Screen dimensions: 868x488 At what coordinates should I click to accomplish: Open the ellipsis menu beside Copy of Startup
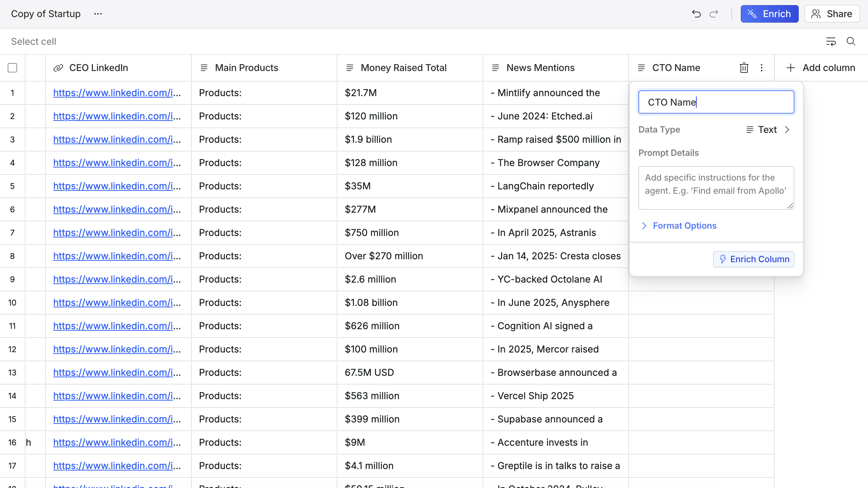[x=98, y=14]
